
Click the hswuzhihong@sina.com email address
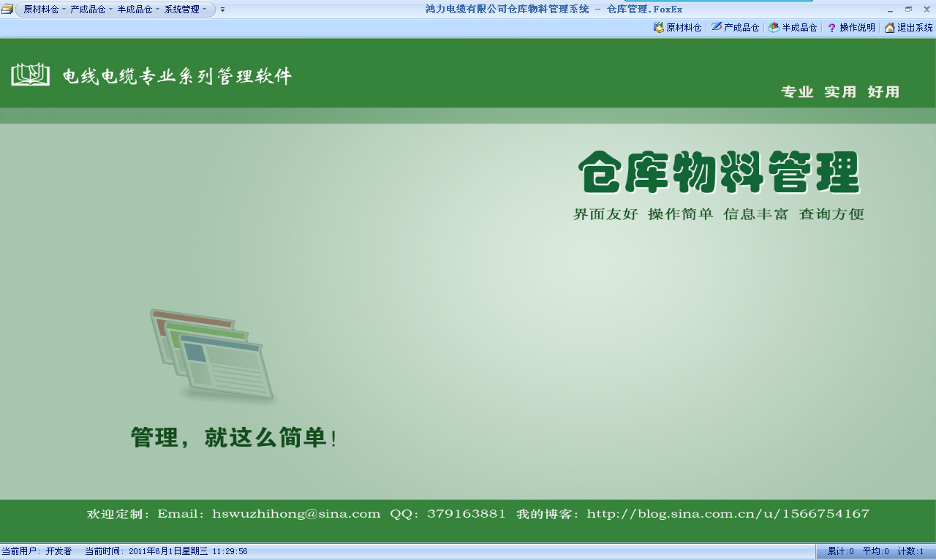tap(296, 514)
